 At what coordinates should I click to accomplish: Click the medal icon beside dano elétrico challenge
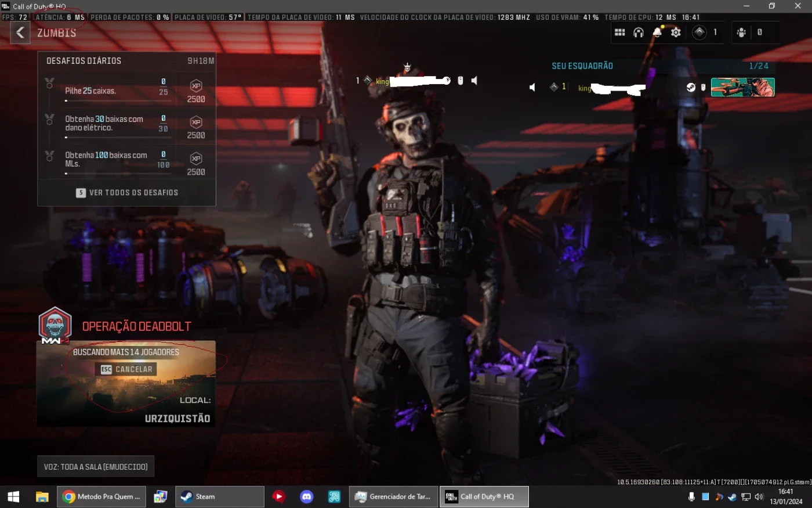tap(50, 119)
